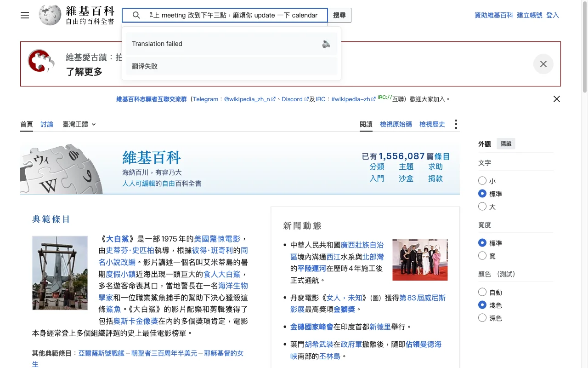Open the 沙盒 sandbox link
Viewport: 588px width, 368px height.
(x=406, y=178)
